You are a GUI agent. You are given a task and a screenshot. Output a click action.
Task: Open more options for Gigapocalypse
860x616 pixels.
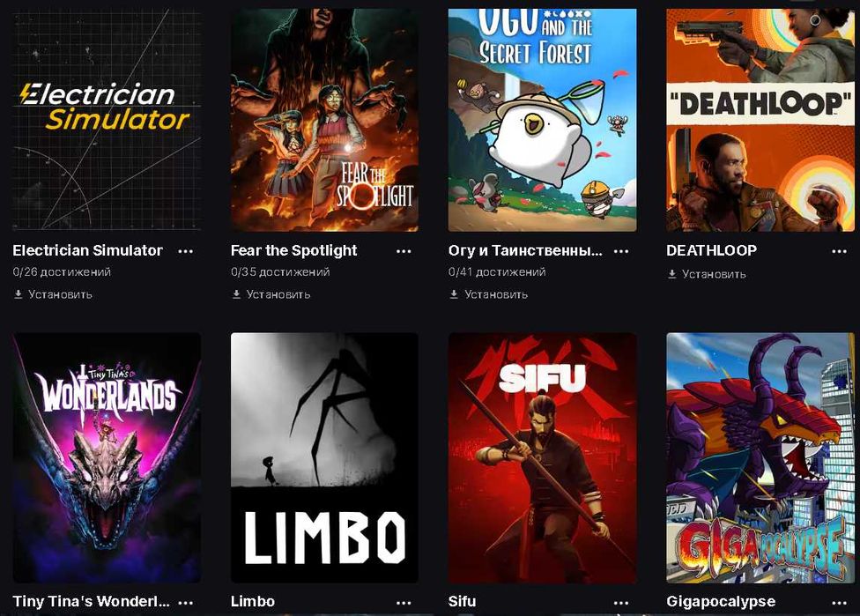(x=839, y=602)
